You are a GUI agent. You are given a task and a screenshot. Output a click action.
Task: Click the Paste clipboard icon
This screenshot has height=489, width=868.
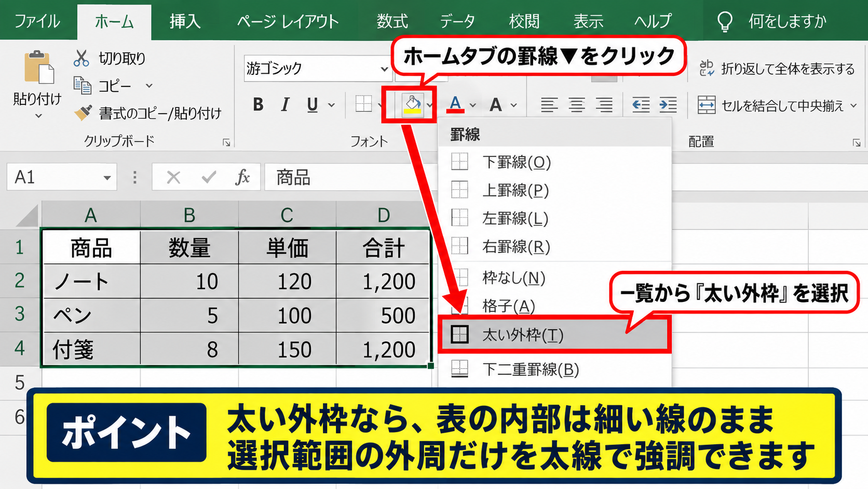click(x=39, y=67)
